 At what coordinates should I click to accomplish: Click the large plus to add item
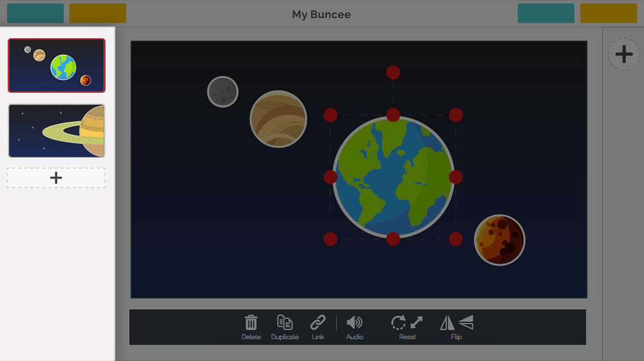[x=623, y=54]
